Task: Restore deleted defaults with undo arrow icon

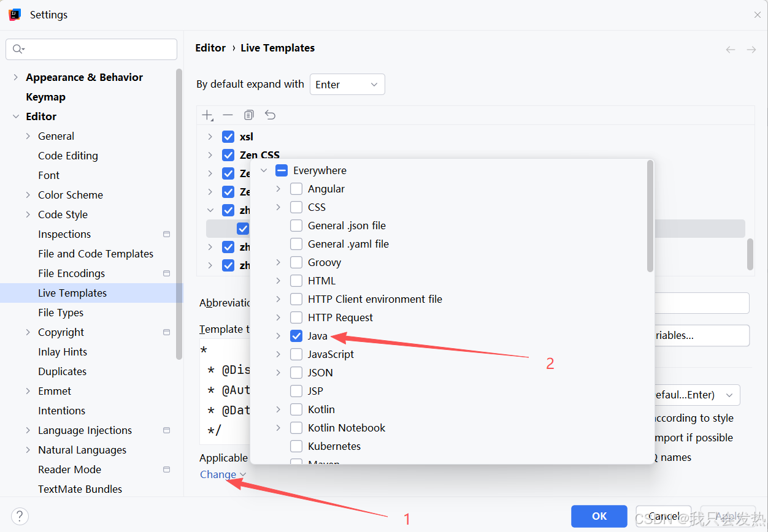Action: (270, 115)
